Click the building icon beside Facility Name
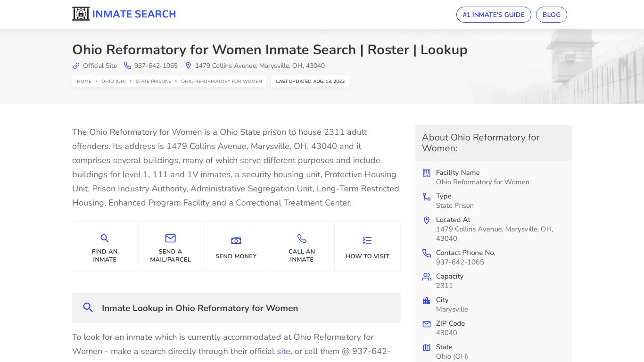This screenshot has width=644, height=362. coord(427,173)
